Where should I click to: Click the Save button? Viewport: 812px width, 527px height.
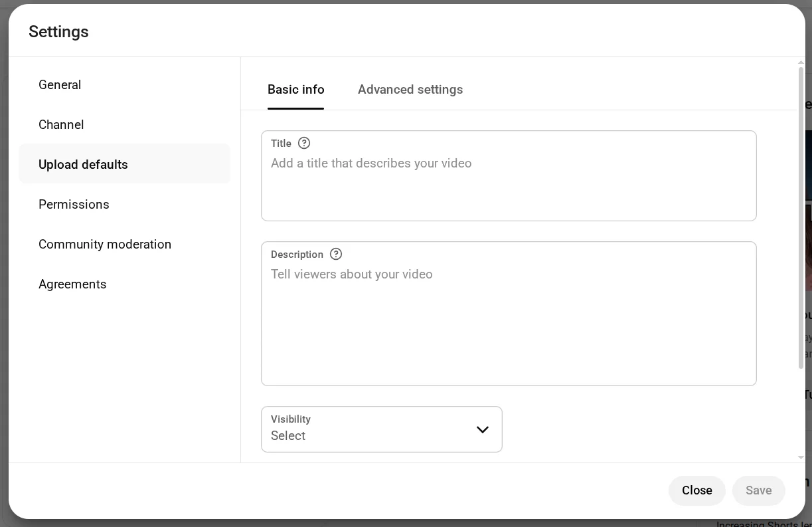pyautogui.click(x=758, y=490)
